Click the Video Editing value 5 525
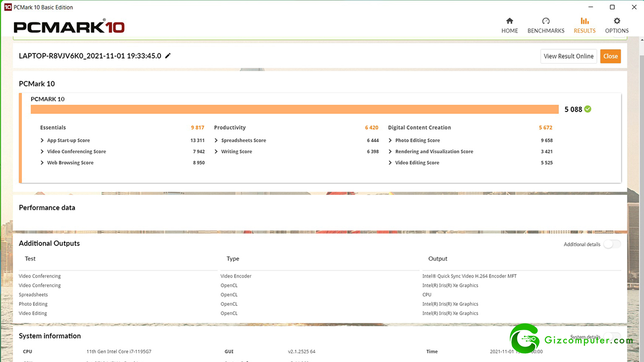This screenshot has height=362, width=644. [547, 163]
